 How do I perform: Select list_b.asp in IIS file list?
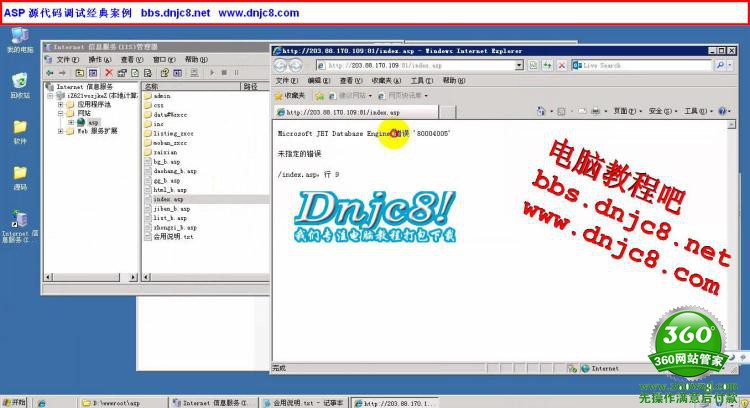165,218
